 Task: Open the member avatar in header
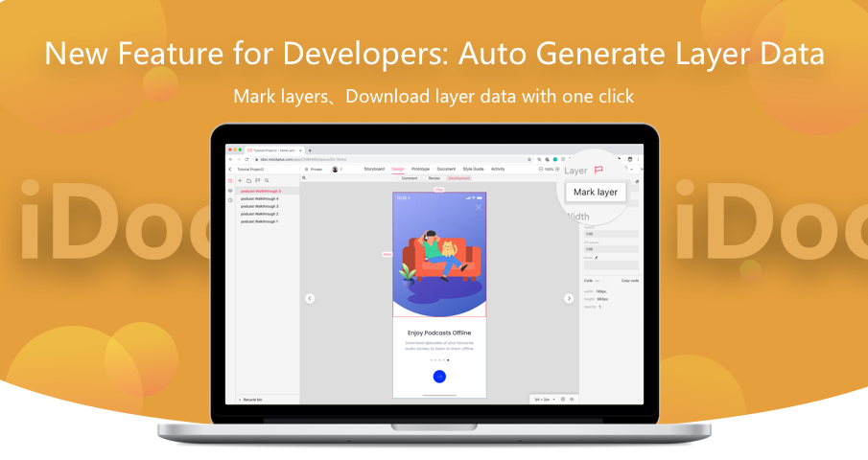point(335,170)
